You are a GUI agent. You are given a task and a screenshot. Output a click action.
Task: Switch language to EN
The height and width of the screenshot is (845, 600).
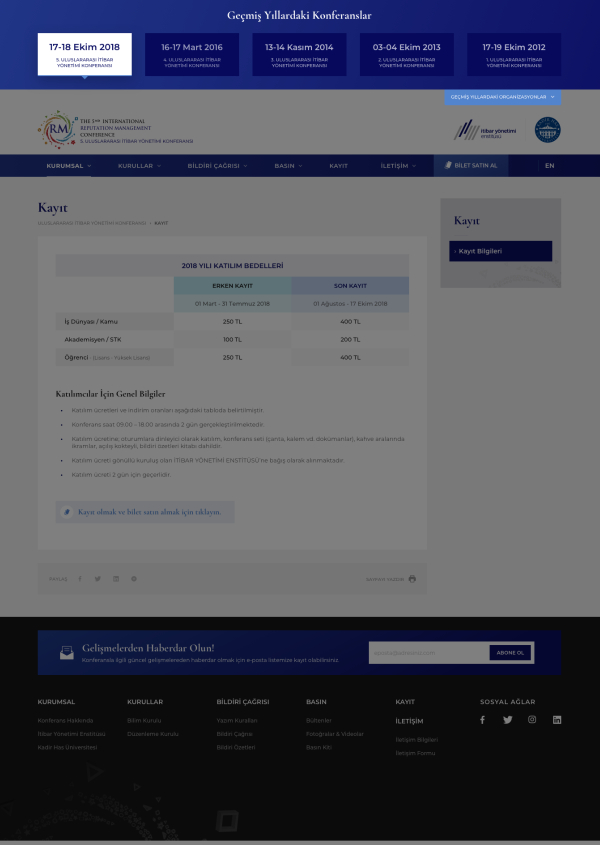click(549, 165)
